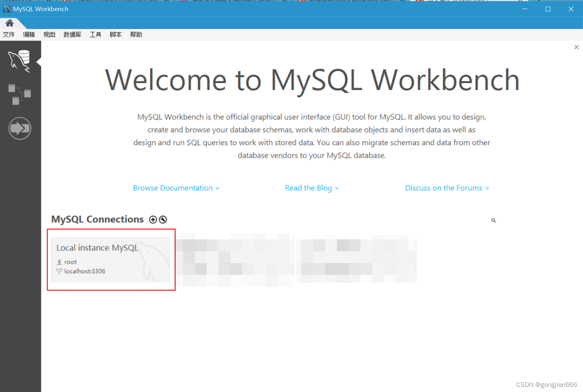The height and width of the screenshot is (392, 583).
Task: Open Discuss on the Forums link
Action: [x=447, y=188]
